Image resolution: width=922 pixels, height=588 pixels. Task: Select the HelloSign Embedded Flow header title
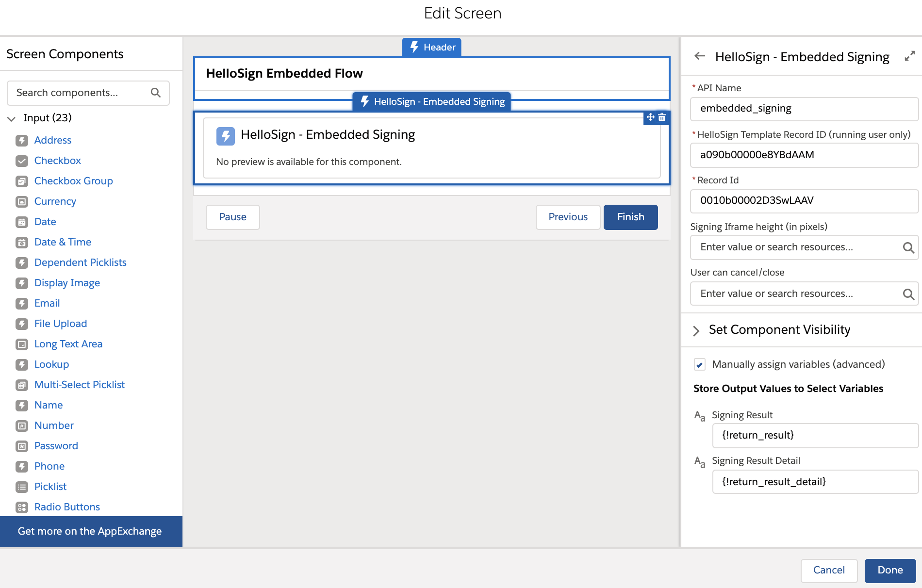click(x=284, y=74)
